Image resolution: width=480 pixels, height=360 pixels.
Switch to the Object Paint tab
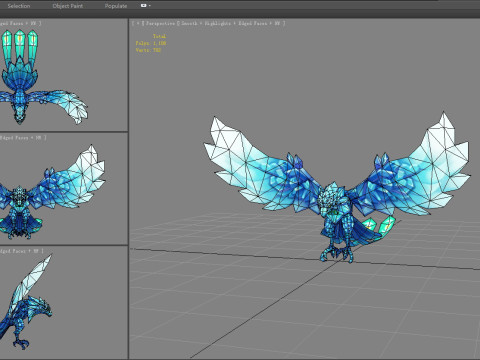click(x=68, y=6)
